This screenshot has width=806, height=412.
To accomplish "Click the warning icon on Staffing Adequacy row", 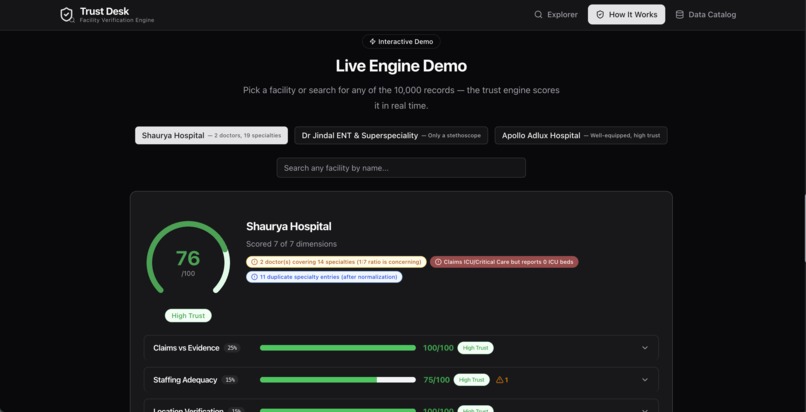I will 499,380.
